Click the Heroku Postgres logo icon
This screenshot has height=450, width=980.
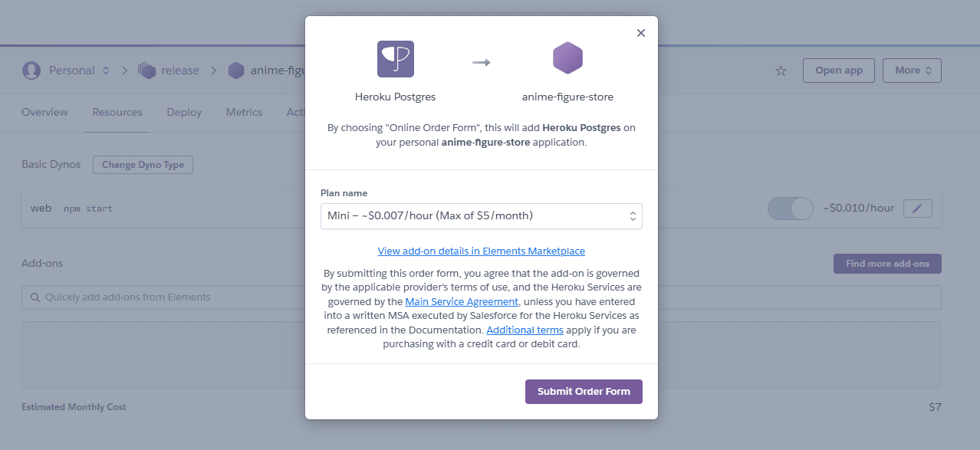pyautogui.click(x=396, y=59)
